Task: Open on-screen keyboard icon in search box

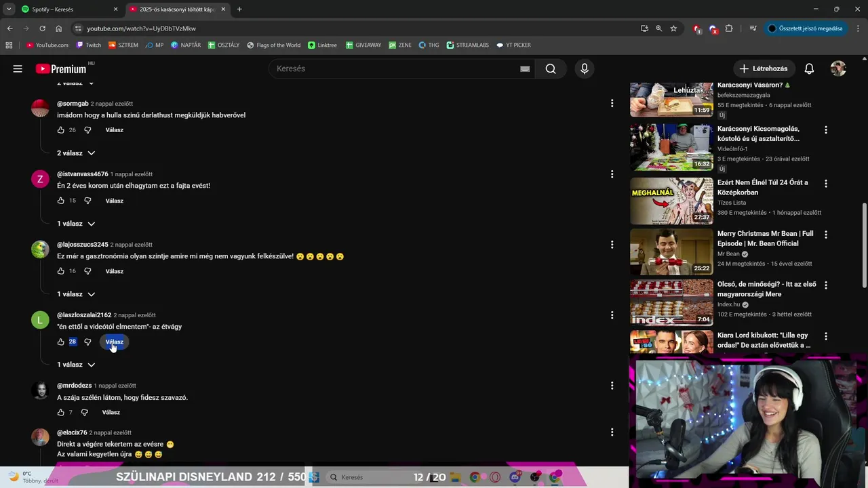Action: (x=525, y=68)
